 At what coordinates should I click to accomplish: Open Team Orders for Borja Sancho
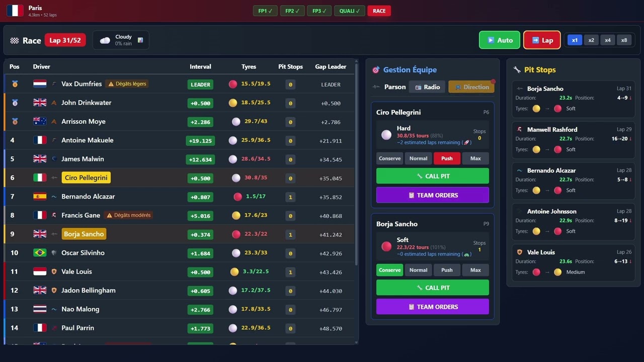[x=432, y=307]
